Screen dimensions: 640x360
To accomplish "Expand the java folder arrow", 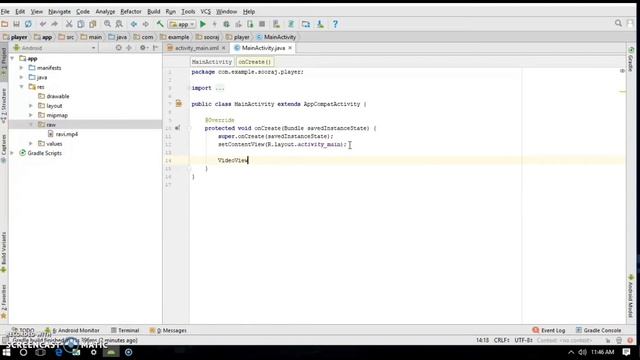I will [x=22, y=77].
